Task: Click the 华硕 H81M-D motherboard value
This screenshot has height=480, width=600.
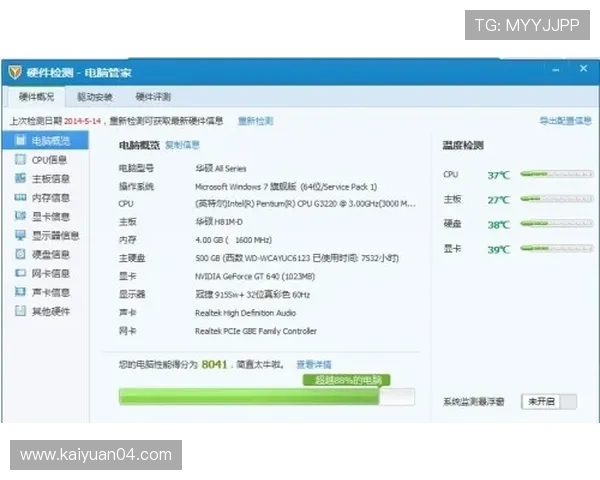Action: pyautogui.click(x=219, y=222)
